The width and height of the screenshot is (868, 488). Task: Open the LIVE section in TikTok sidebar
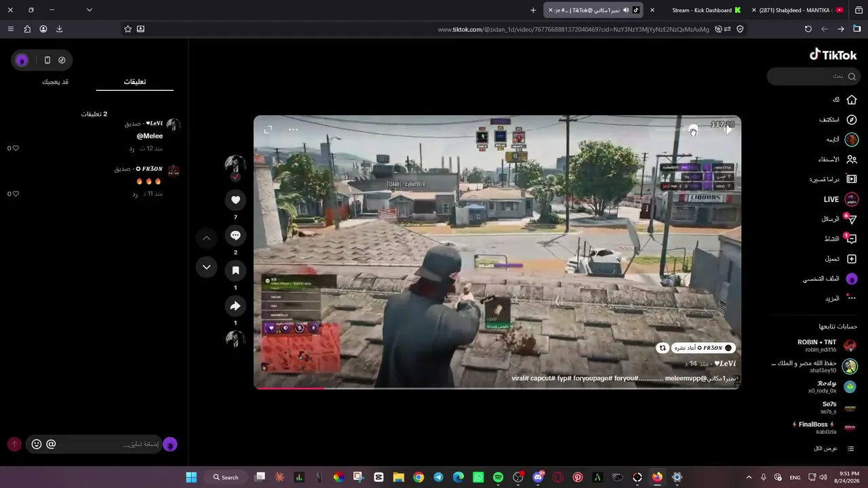(841, 199)
